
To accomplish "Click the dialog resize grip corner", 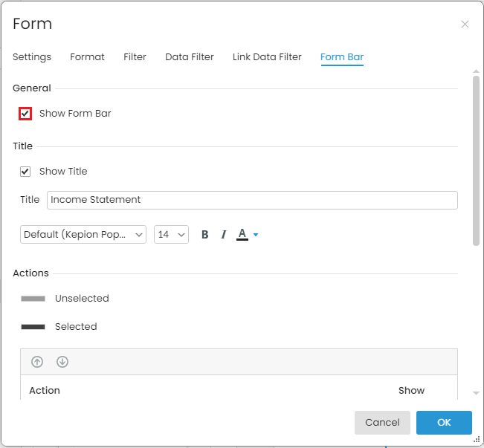I will (477, 439).
